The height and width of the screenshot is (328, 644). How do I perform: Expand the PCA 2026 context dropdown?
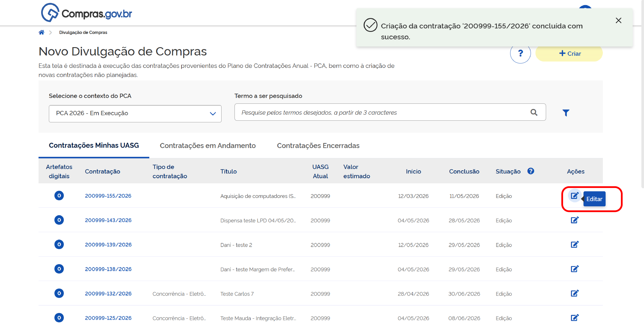(135, 114)
